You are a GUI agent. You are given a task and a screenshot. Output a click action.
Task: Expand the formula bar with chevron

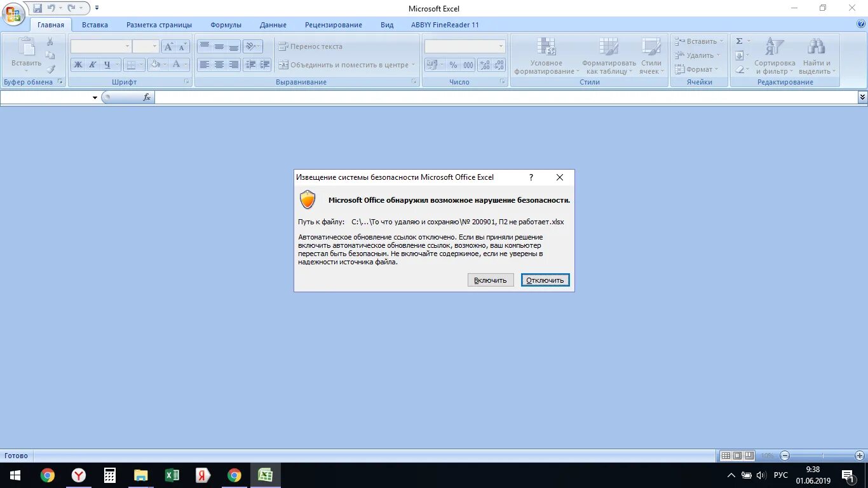click(862, 97)
